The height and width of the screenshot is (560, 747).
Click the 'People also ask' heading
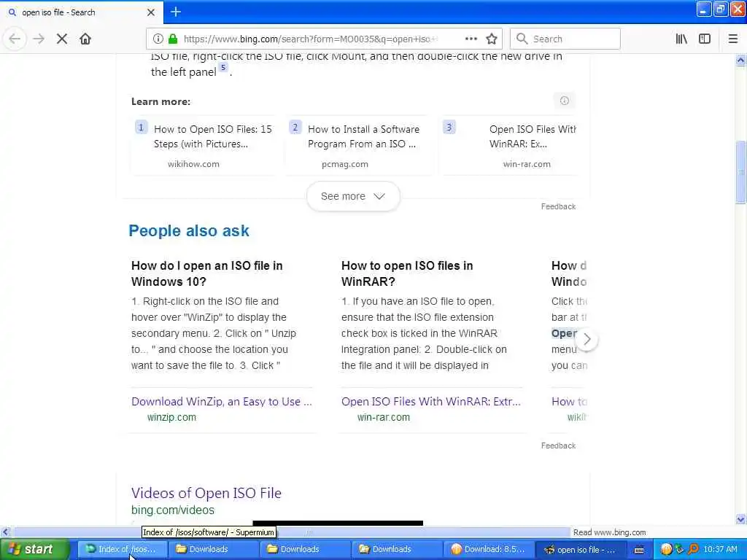pyautogui.click(x=189, y=231)
